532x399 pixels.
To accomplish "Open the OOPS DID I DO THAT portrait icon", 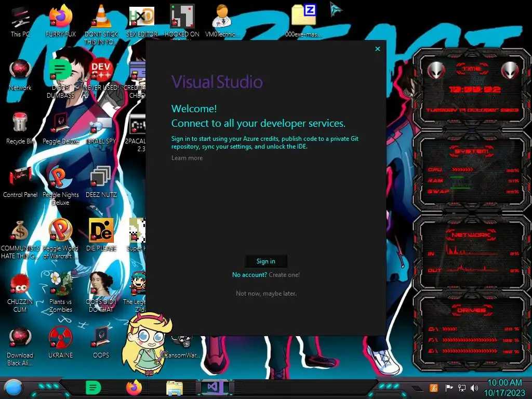I will click(x=101, y=292).
